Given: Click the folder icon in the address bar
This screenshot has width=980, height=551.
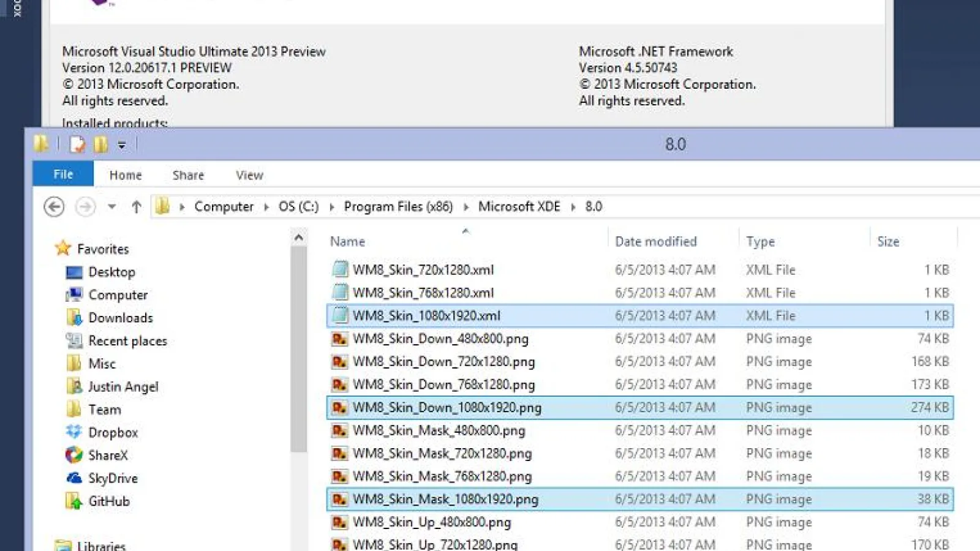Looking at the screenshot, I should point(163,206).
